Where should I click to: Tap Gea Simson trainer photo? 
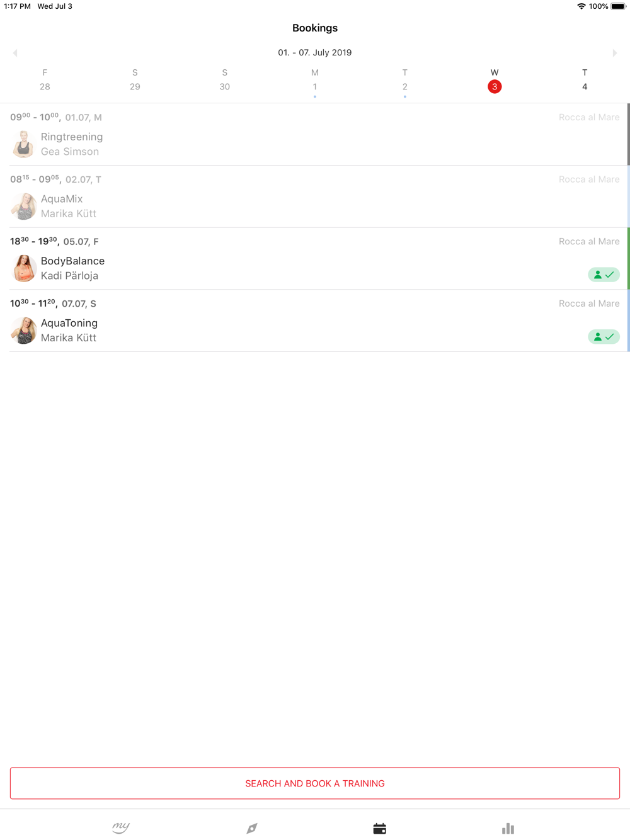pyautogui.click(x=24, y=144)
